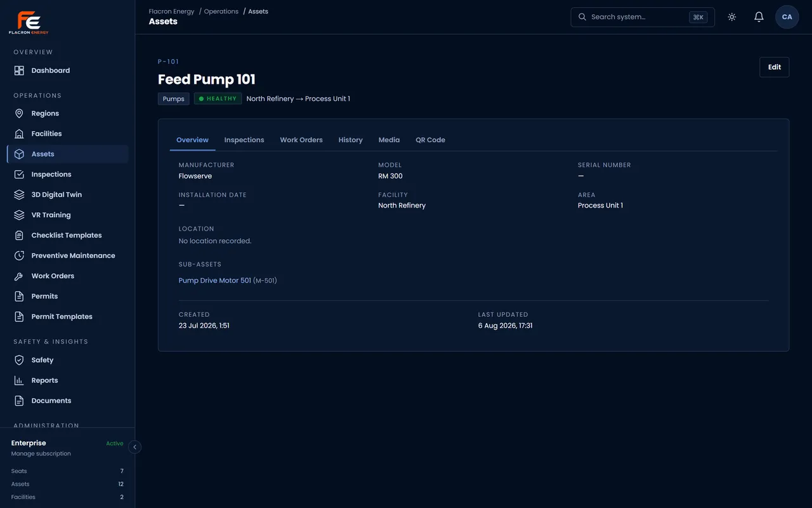The width and height of the screenshot is (812, 508).
Task: Select the Overview tab
Action: 193,140
